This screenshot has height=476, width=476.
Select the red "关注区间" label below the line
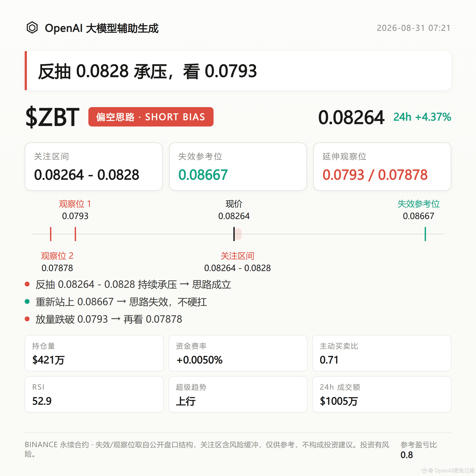pyautogui.click(x=237, y=256)
